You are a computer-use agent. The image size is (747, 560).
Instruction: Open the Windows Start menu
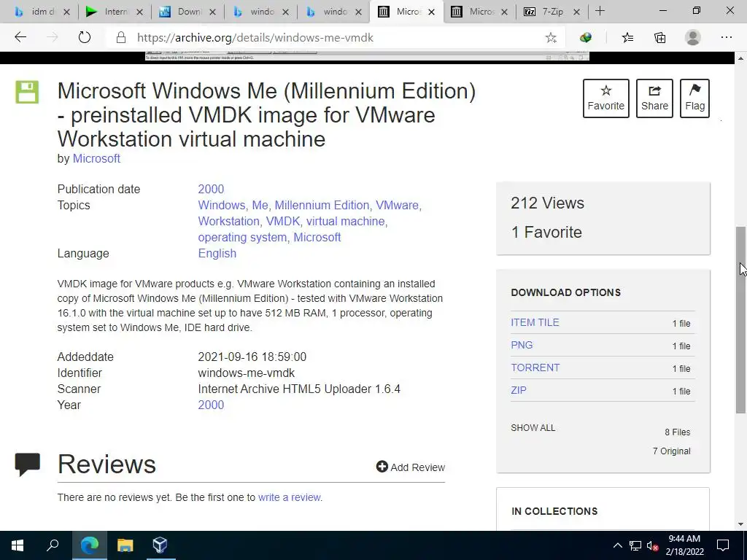pos(18,545)
